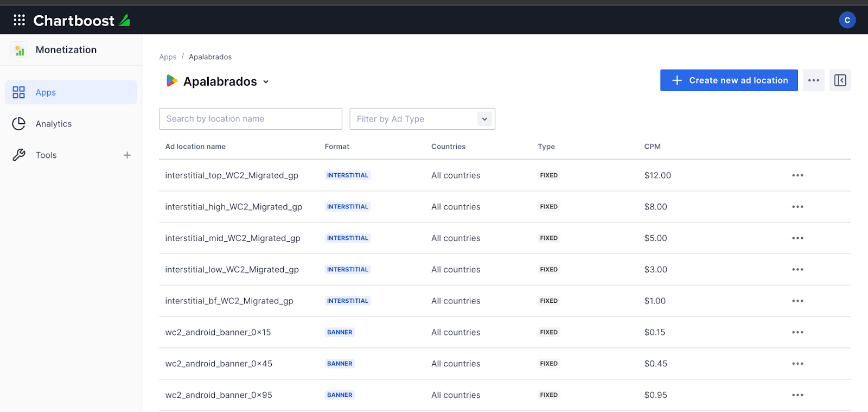Click the $0.15 CPM value
The height and width of the screenshot is (412, 868).
click(655, 332)
